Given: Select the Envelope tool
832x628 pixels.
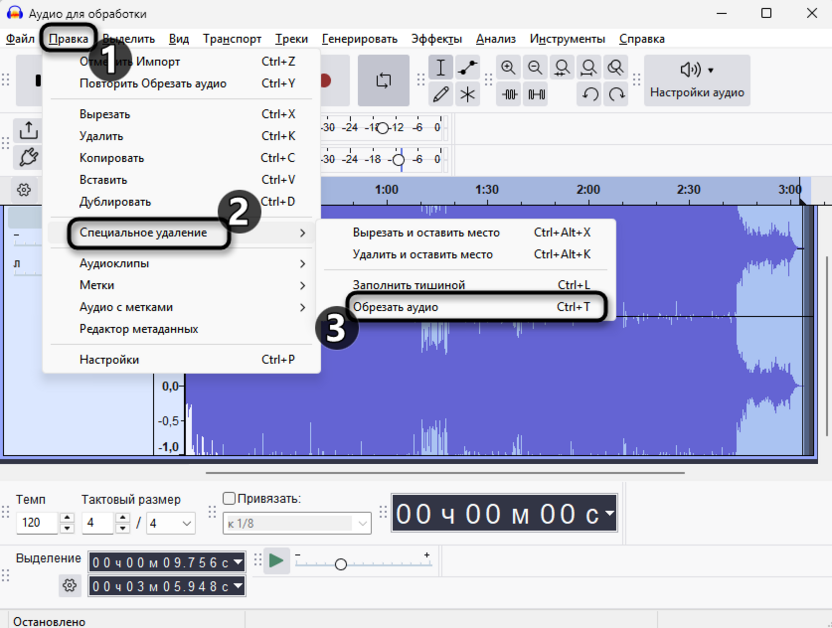Looking at the screenshot, I should pyautogui.click(x=468, y=68).
